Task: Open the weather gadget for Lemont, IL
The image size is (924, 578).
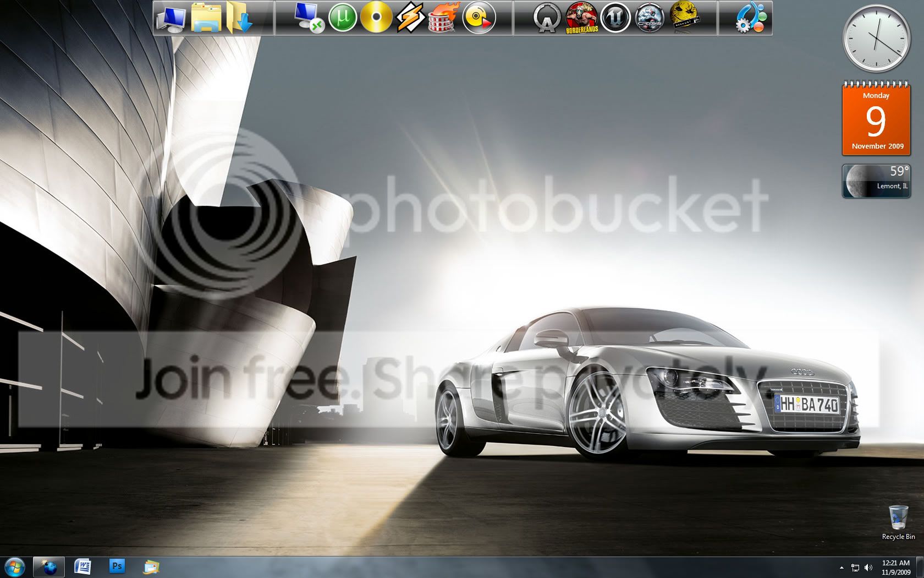Action: 876,181
